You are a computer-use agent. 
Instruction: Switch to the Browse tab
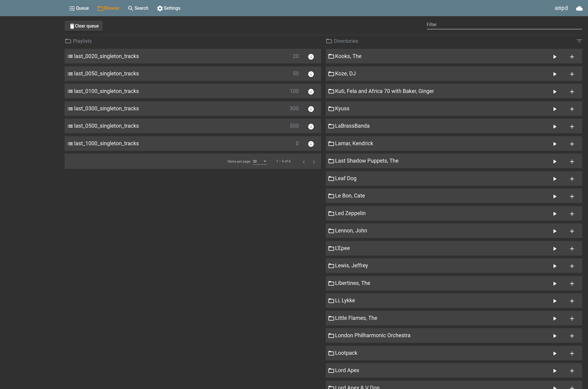108,8
